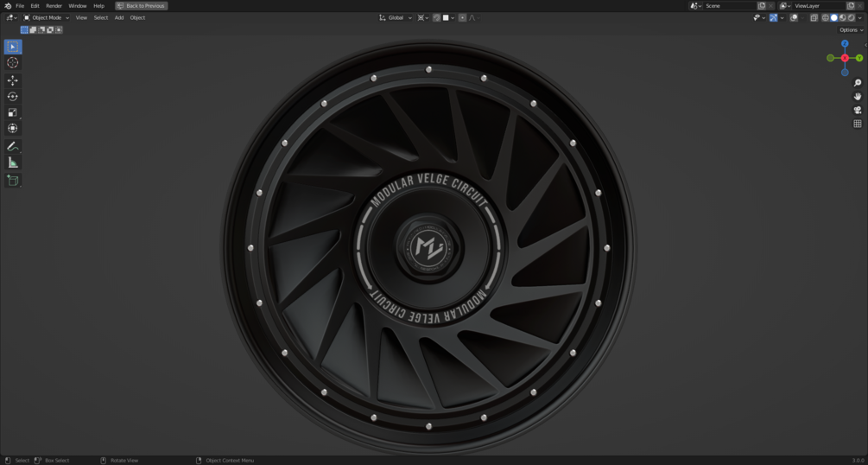Open the shading options dropdown arrow
The width and height of the screenshot is (868, 465).
(x=859, y=18)
